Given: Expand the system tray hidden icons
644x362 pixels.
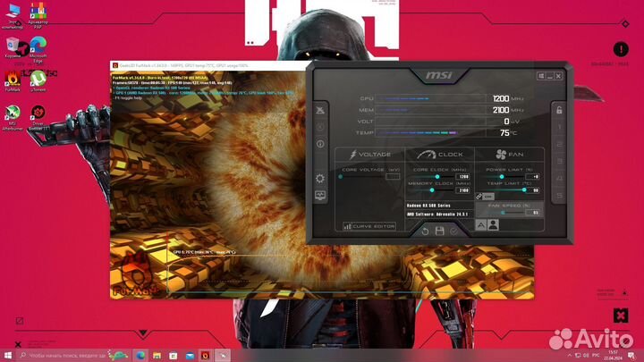Looking at the screenshot, I should point(569,356).
